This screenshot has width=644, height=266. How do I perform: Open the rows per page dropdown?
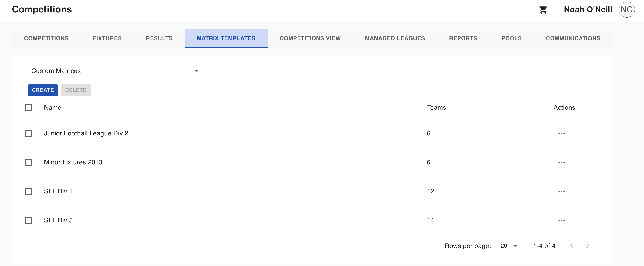[x=507, y=246]
